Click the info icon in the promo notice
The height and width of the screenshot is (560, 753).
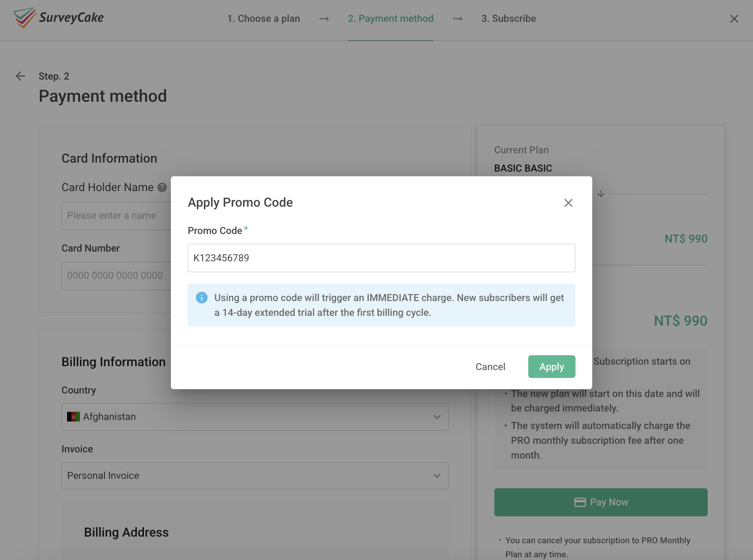(201, 298)
